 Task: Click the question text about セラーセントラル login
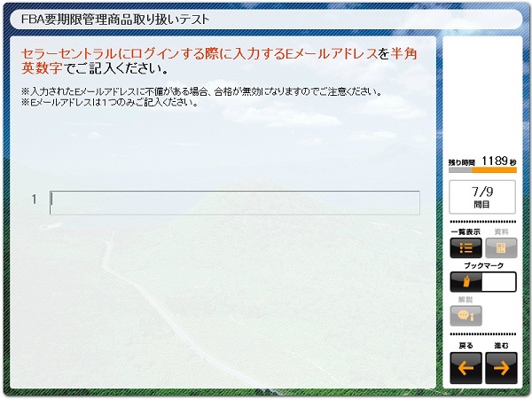[219, 61]
